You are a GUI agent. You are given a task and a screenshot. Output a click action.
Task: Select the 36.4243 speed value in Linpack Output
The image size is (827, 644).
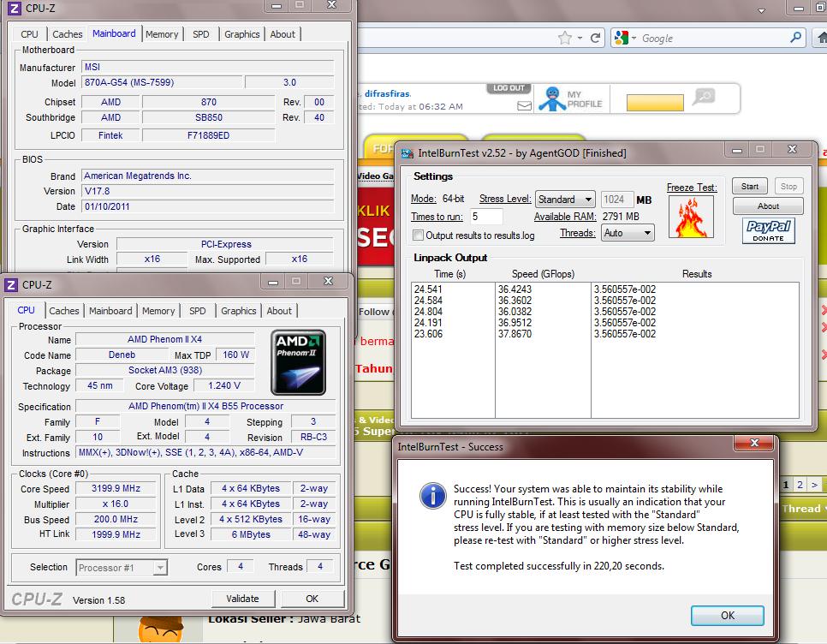[515, 289]
